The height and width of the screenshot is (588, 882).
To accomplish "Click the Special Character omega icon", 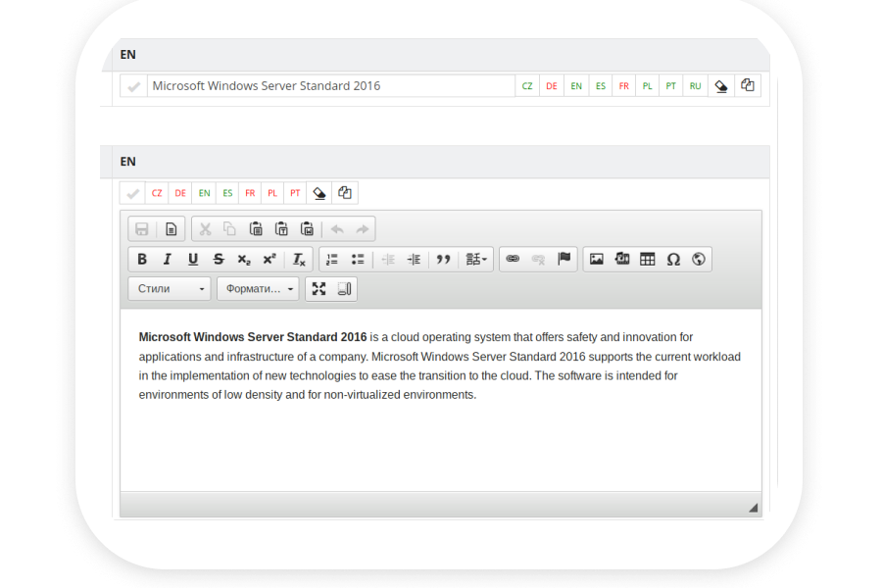I will [673, 259].
